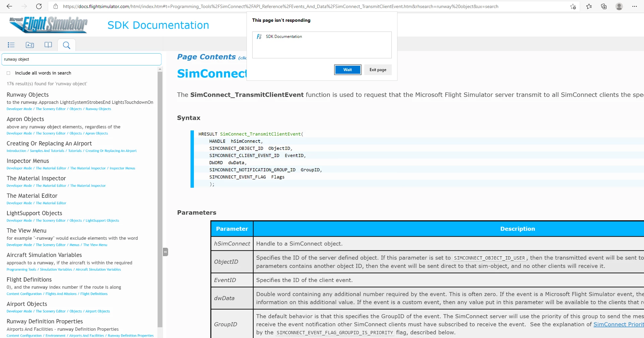Click the Flight Simulator logo
This screenshot has width=644, height=338.
click(x=48, y=24)
